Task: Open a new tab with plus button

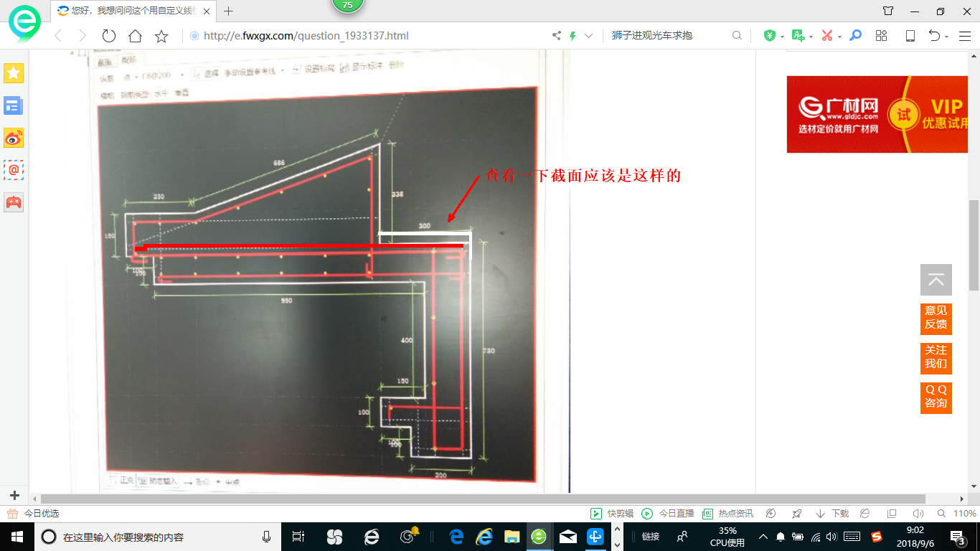Action: [229, 11]
